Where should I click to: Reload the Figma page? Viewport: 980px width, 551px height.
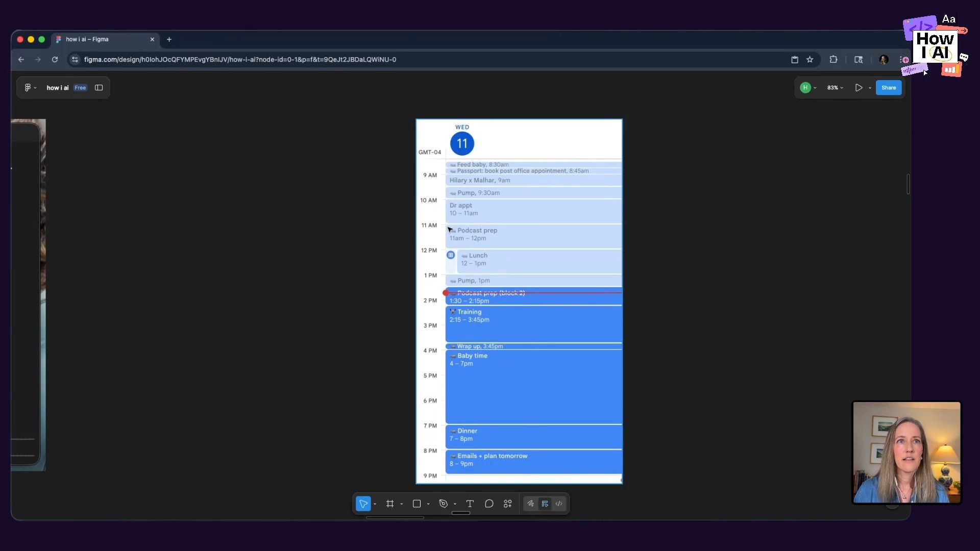(55, 60)
